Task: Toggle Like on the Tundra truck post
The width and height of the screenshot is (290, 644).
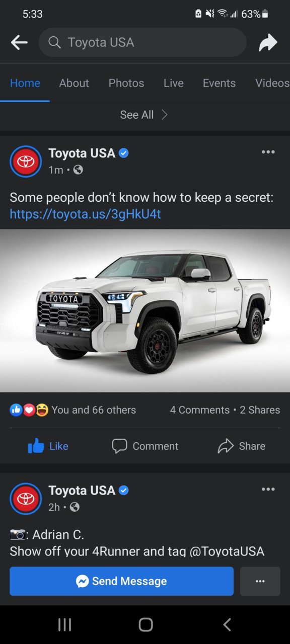Action: click(48, 446)
